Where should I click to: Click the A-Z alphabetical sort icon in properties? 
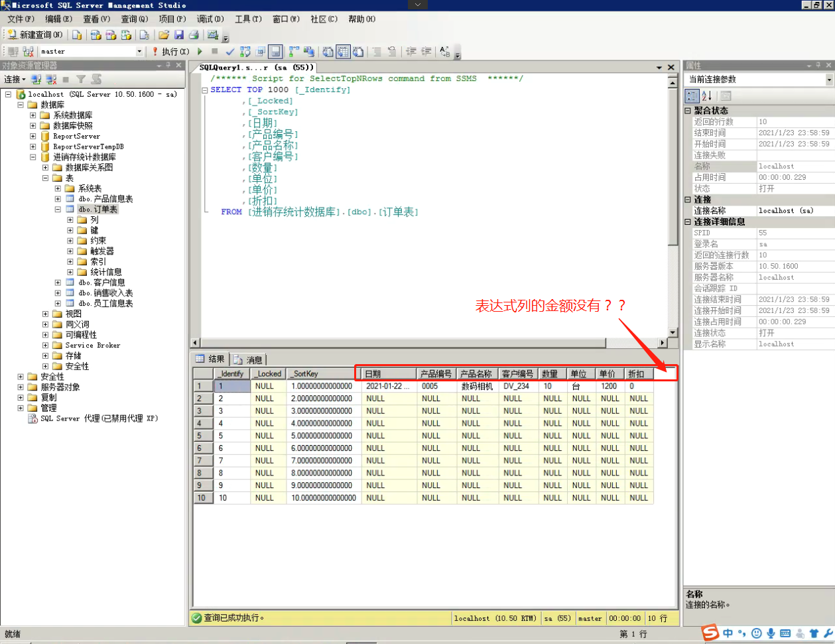(707, 96)
